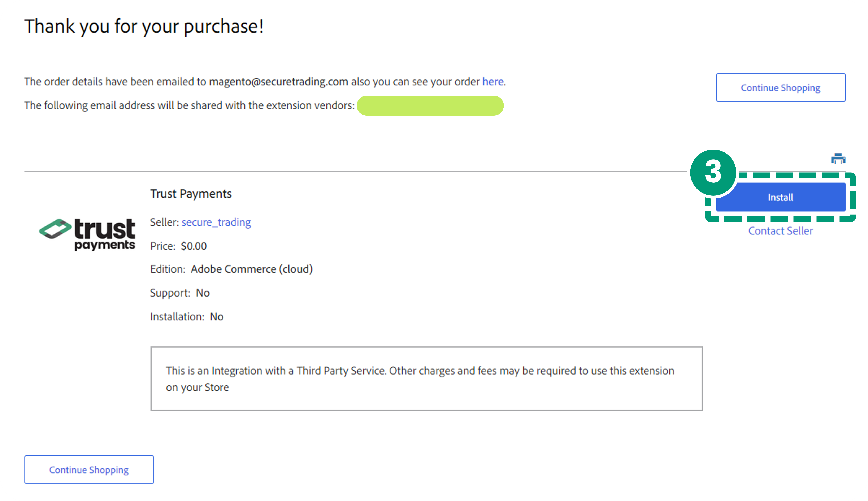Image resolution: width=868 pixels, height=501 pixels.
Task: Click the Edition Adobe Commerce (cloud) line
Action: (x=231, y=269)
